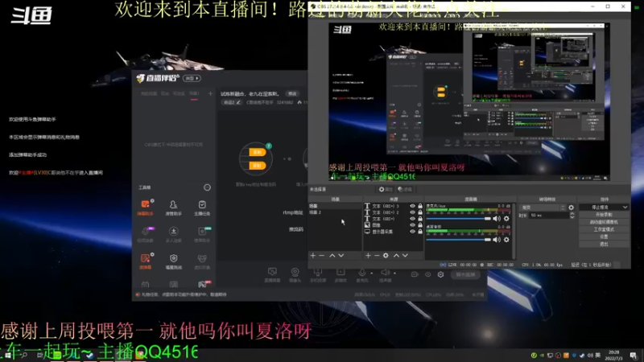Hide the 文本 (GDI+) 2 source with its eye

point(412,212)
